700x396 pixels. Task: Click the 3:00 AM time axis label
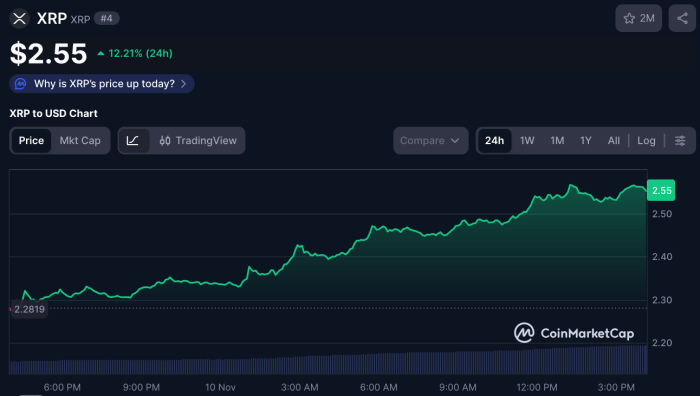(x=300, y=387)
